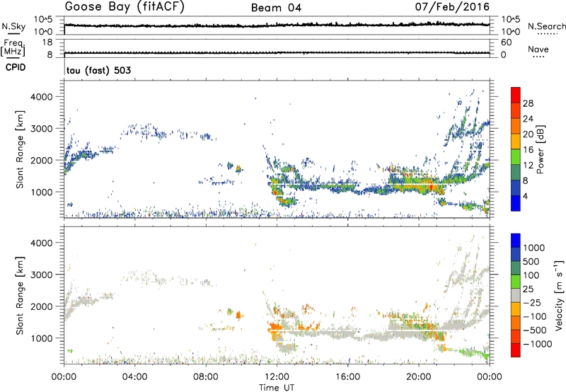Image resolution: width=566 pixels, height=392 pixels.
Task: Pick gray middle segment of velocity color bar
Action: coord(516,296)
